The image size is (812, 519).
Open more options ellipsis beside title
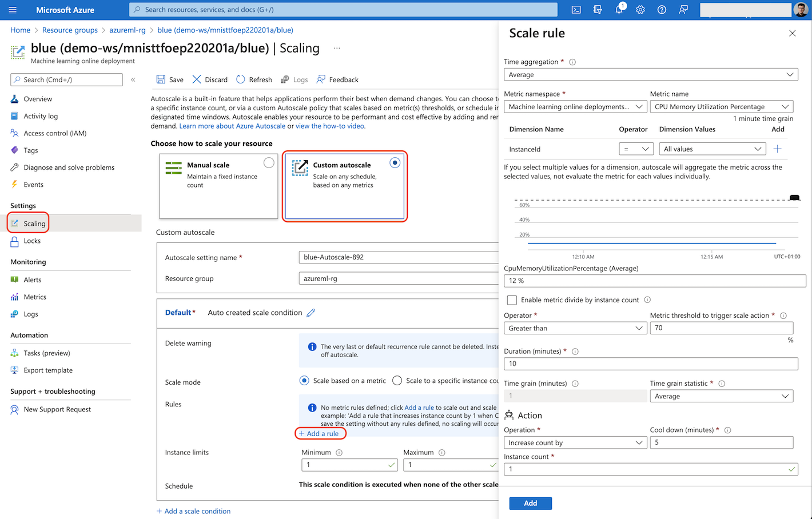337,48
